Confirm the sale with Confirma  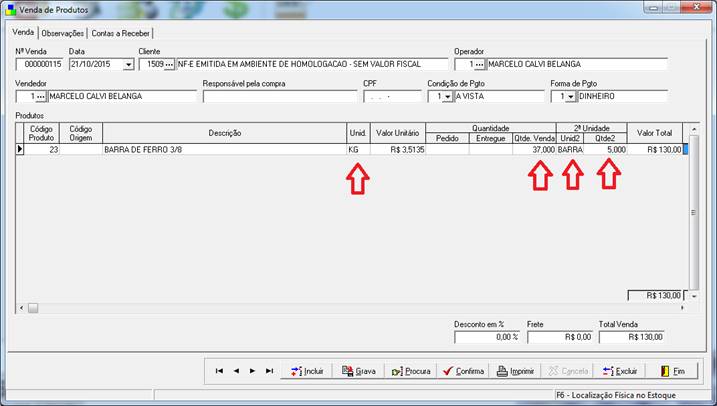tap(463, 371)
